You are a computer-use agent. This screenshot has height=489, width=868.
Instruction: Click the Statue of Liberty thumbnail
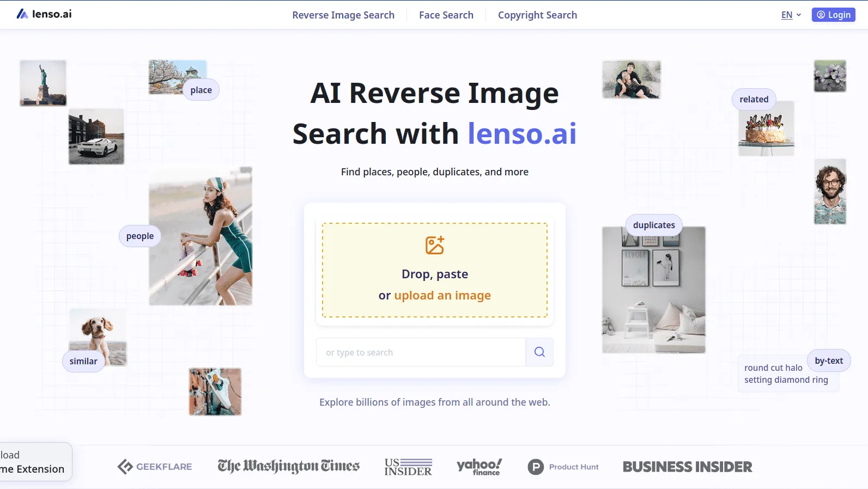tap(43, 83)
